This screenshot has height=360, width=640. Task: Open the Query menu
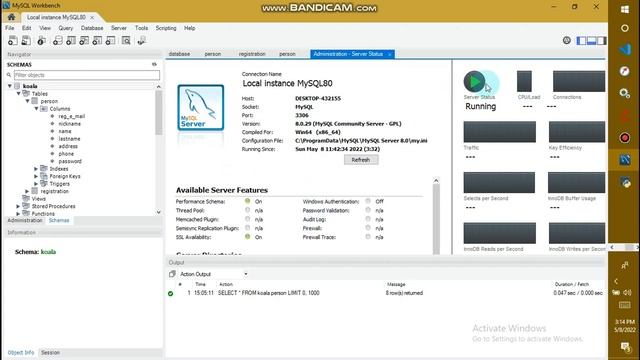[65, 28]
